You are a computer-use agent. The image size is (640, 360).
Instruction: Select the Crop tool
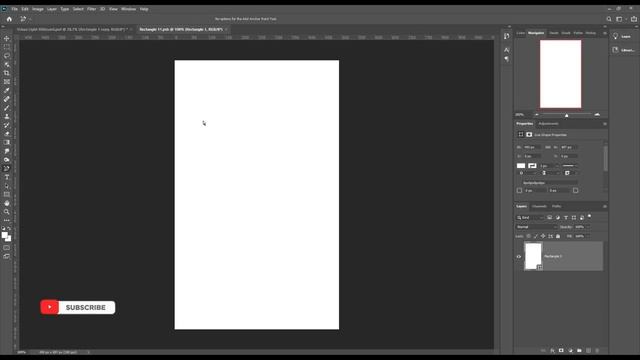click(7, 73)
